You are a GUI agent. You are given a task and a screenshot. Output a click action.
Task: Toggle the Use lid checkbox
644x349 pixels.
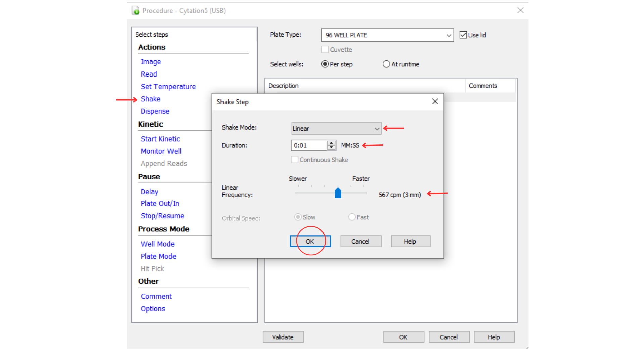463,35
